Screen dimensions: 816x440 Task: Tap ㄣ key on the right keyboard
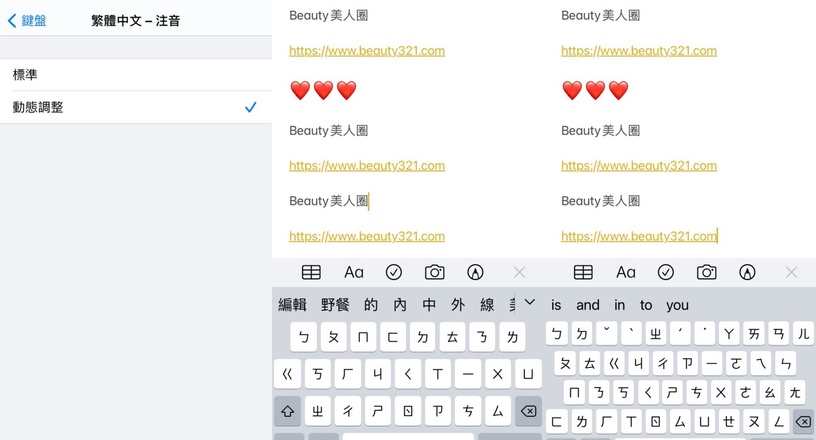pos(786,363)
